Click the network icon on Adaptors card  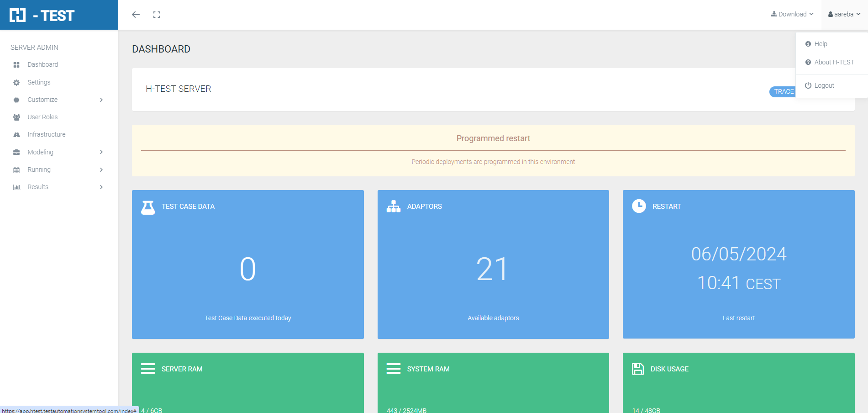(393, 206)
